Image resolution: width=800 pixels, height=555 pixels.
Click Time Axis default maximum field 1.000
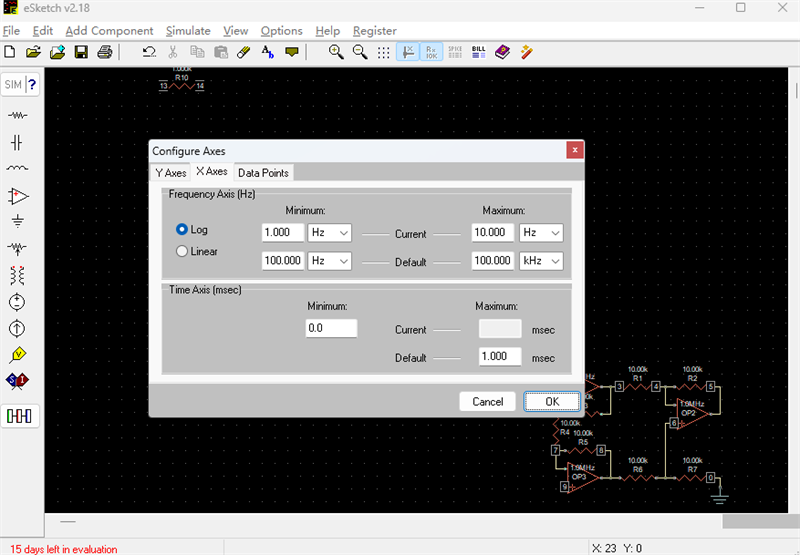(500, 356)
